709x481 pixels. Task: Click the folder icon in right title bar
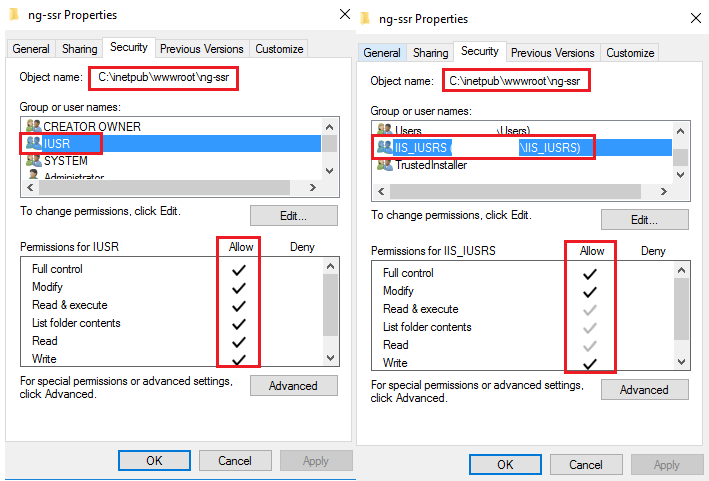[x=365, y=19]
